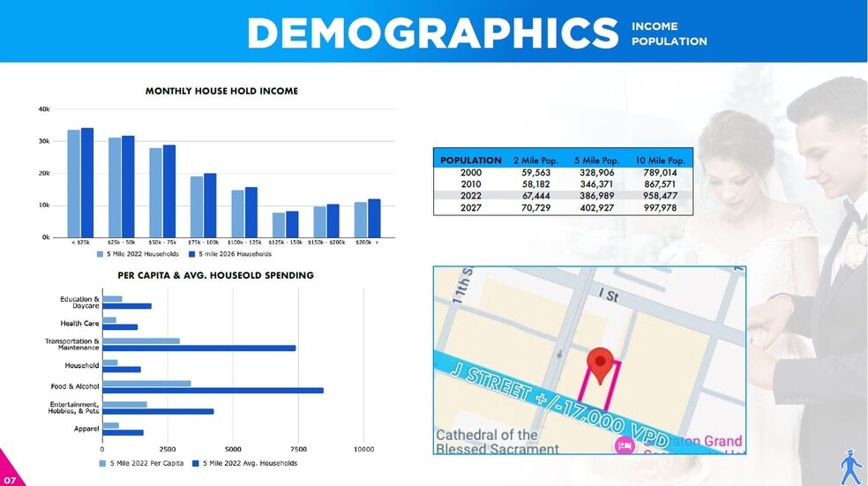Click the red location pin on the map
Image resolution: width=868 pixels, height=486 pixels.
pos(601,364)
